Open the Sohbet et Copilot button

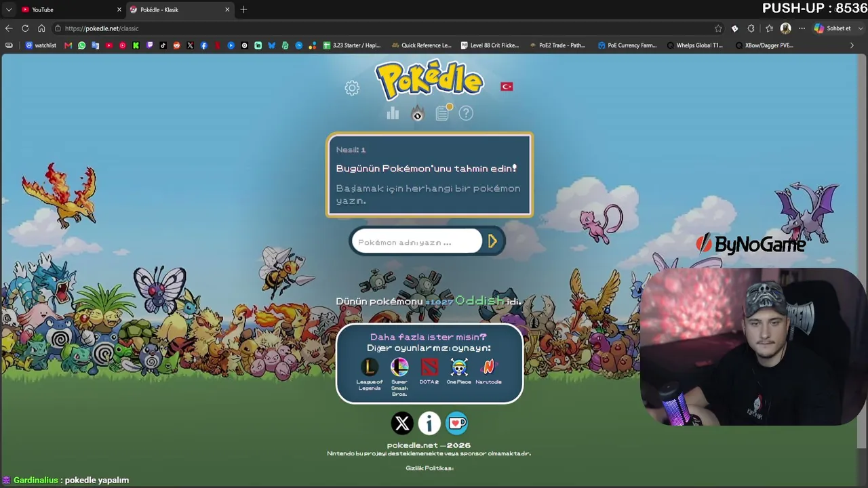pyautogui.click(x=832, y=28)
